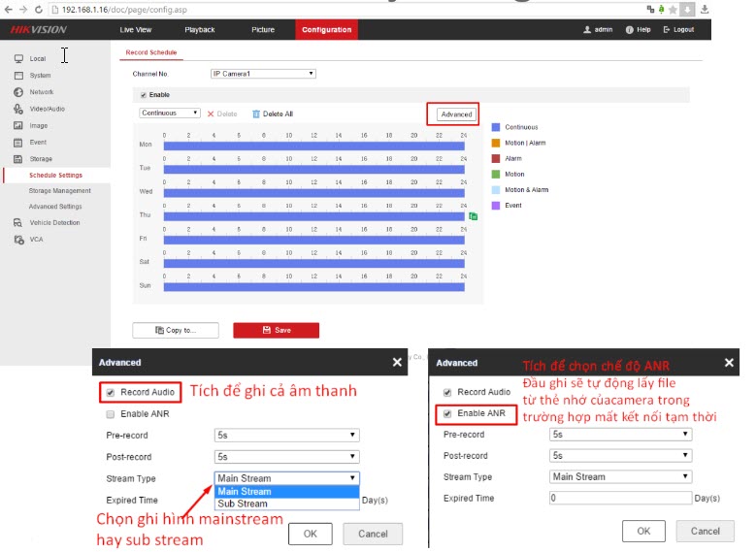The height and width of the screenshot is (552, 756).
Task: Open the Channel No. IP Camera1 dropdown
Action: point(263,74)
